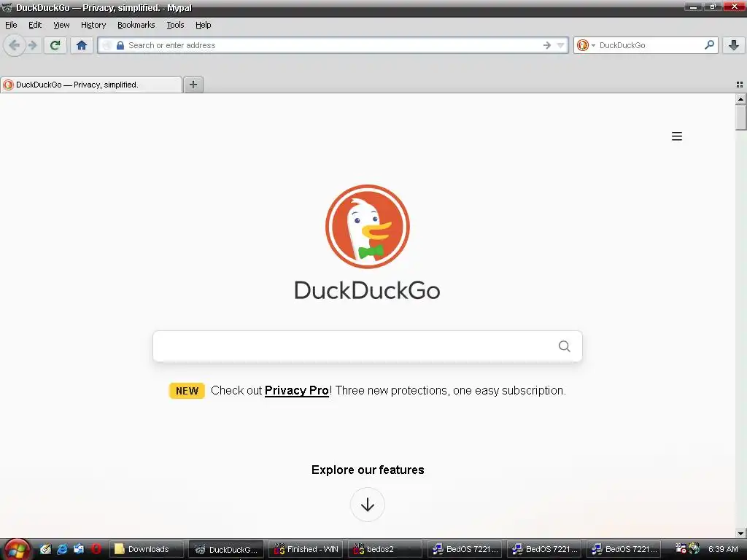Click the vertical scrollbar thumb
The width and height of the screenshot is (747, 560).
click(x=740, y=117)
